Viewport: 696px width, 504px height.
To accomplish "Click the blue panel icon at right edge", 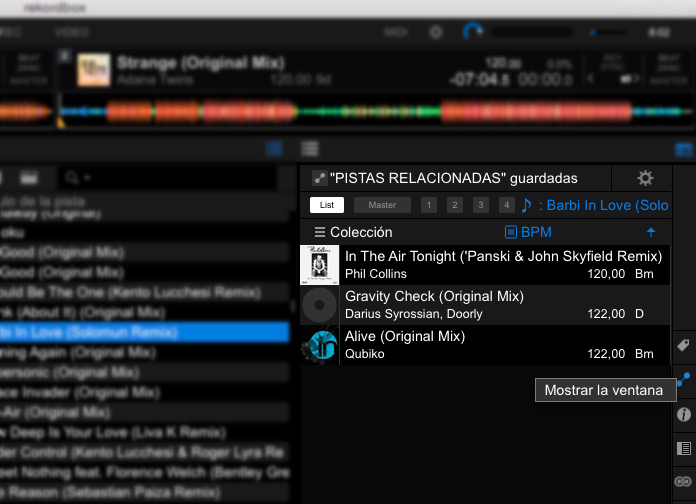I will pos(684,150).
